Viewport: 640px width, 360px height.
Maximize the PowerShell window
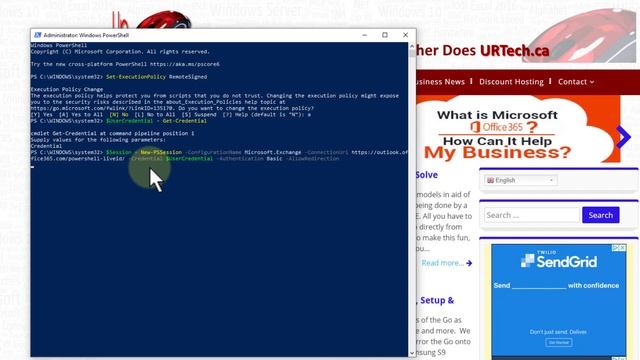[x=385, y=35]
